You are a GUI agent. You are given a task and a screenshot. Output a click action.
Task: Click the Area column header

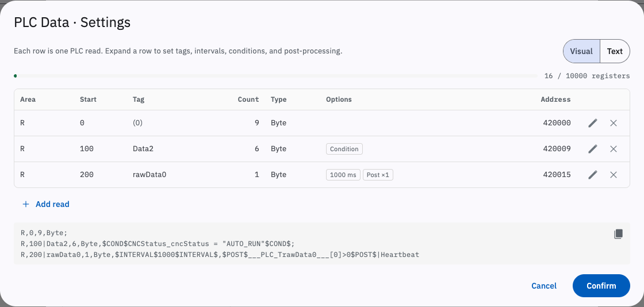click(x=28, y=99)
